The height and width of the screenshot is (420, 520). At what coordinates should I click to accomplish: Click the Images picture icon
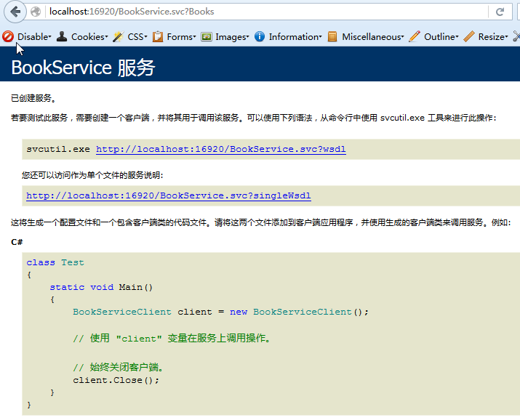(207, 36)
